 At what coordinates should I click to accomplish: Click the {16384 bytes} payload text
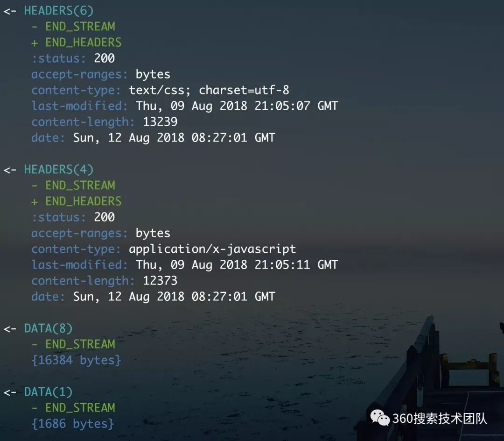[76, 360]
